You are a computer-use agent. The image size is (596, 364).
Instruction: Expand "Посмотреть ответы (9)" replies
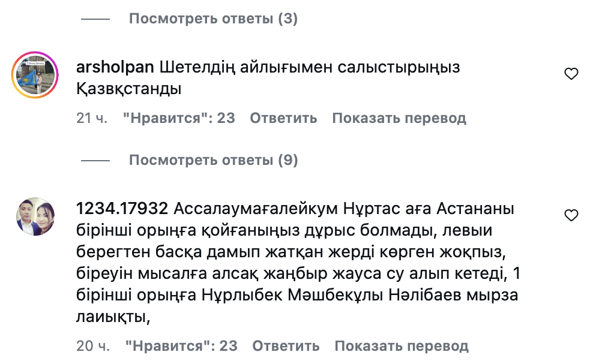pyautogui.click(x=213, y=160)
